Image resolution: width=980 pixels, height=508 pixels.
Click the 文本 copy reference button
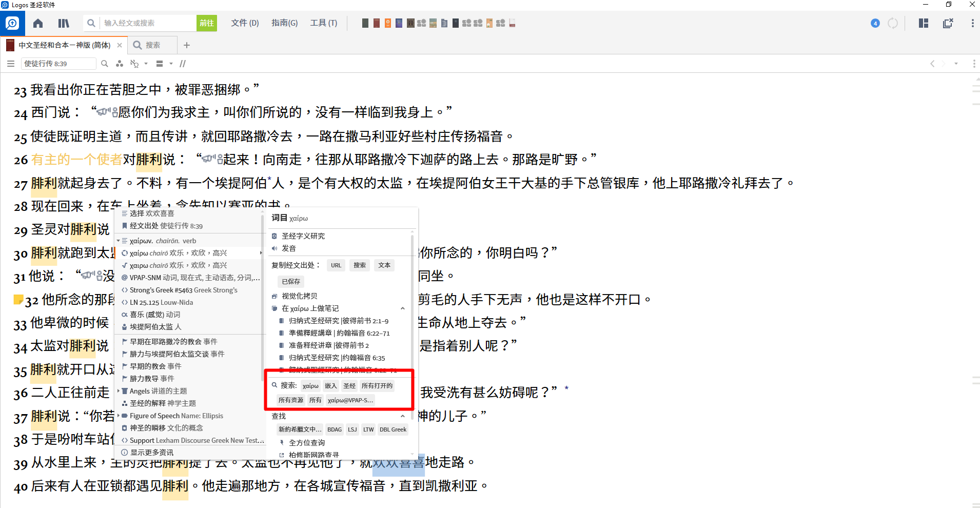(384, 265)
